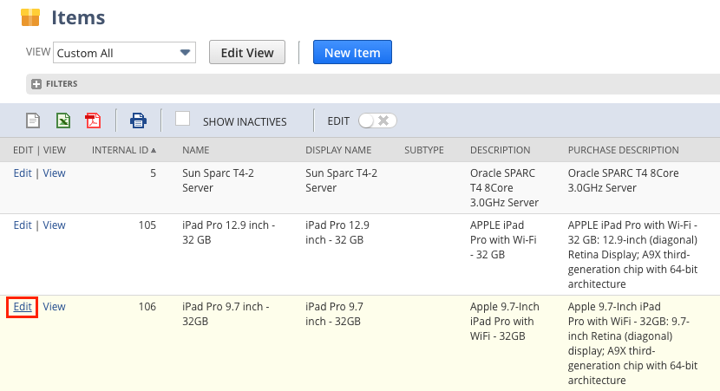Viewport: 720px width, 391px height.
Task: Click the Edit View button
Action: pyautogui.click(x=247, y=52)
